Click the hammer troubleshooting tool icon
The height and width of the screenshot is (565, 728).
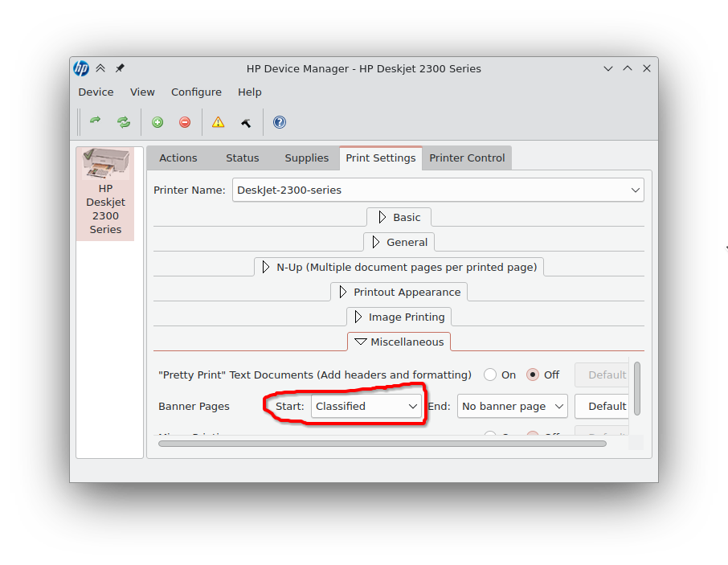[x=246, y=121]
